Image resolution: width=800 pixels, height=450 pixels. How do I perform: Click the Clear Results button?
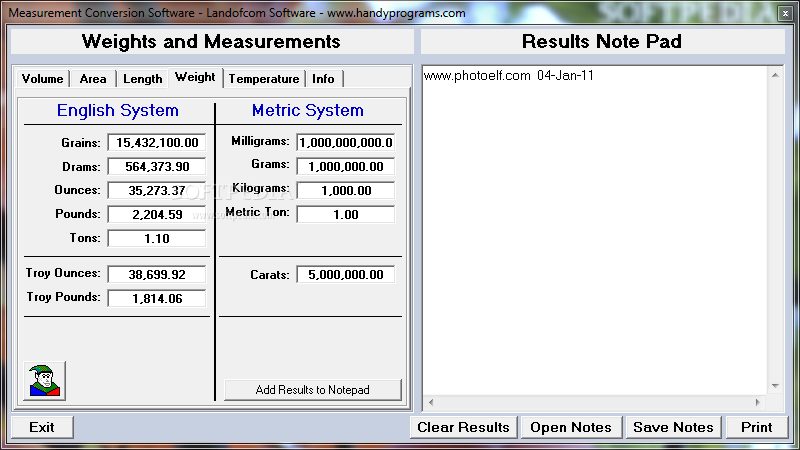coord(463,427)
